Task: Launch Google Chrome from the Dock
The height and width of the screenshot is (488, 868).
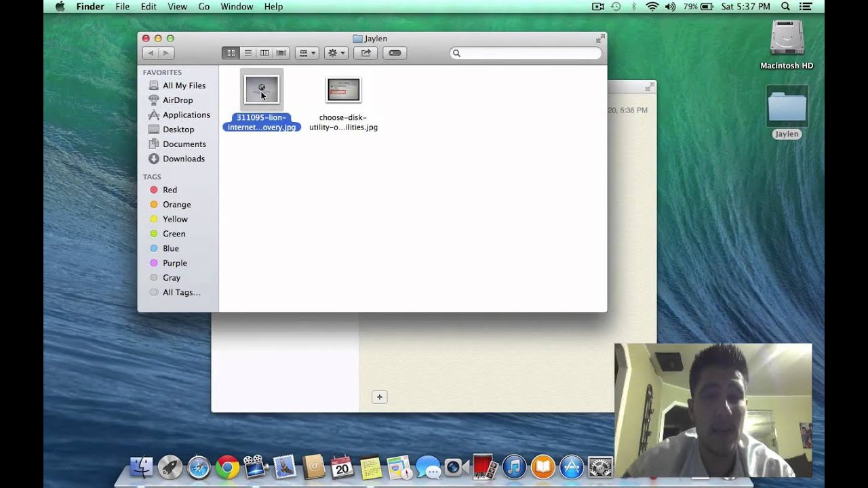Action: point(227,466)
